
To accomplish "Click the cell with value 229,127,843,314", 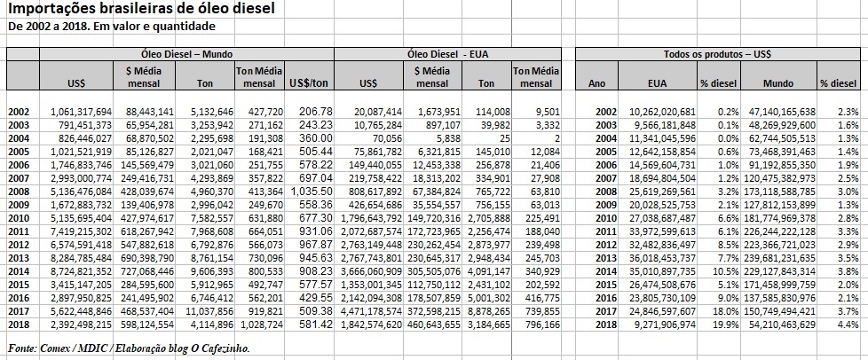I will pos(772,271).
